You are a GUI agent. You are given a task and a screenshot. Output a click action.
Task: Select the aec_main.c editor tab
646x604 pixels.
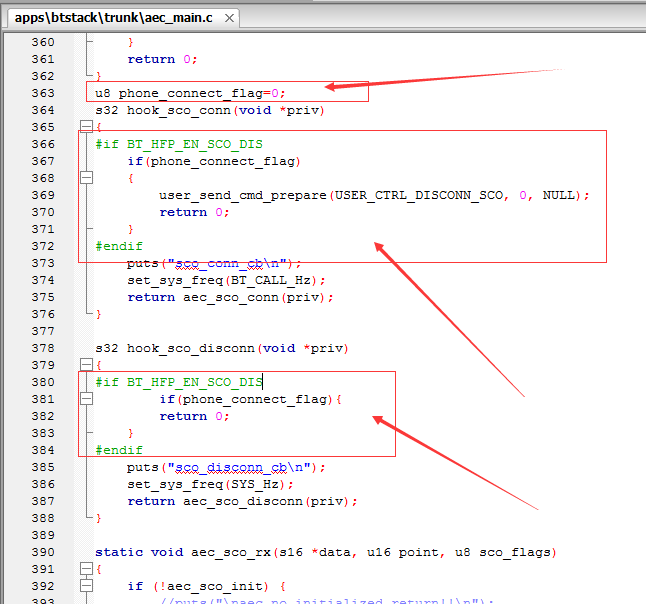[123, 18]
